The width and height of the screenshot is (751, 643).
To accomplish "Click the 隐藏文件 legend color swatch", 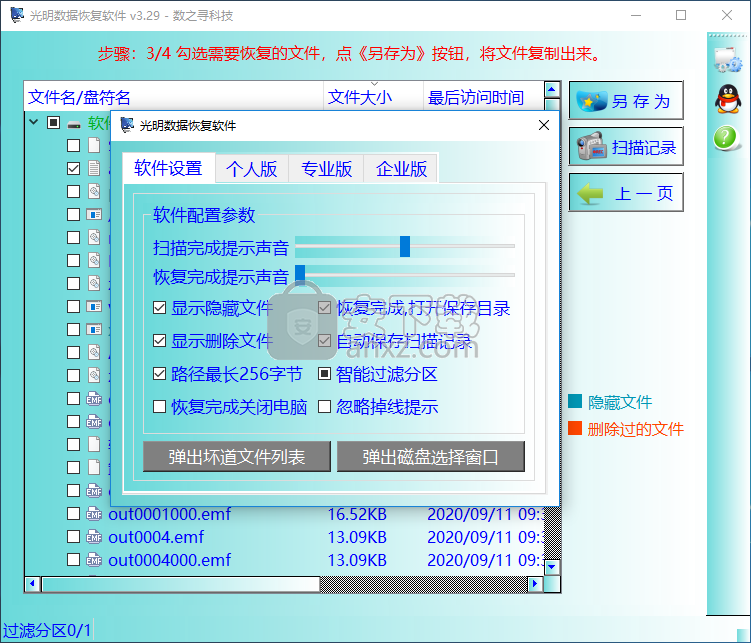I will click(x=575, y=401).
